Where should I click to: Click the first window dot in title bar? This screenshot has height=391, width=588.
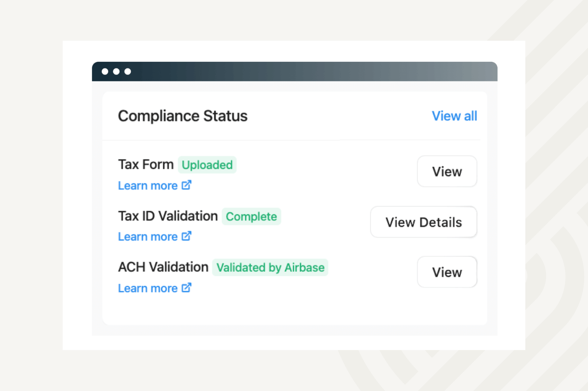[105, 71]
